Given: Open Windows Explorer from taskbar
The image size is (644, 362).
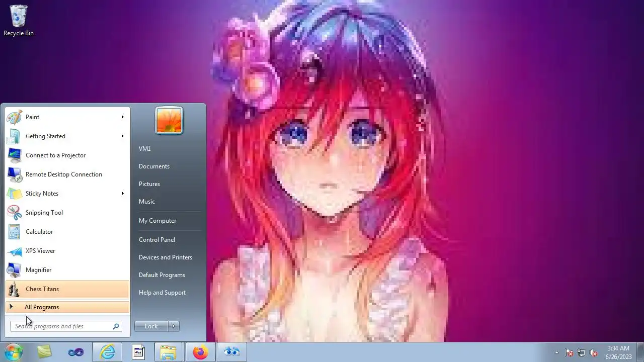Looking at the screenshot, I should [x=169, y=352].
